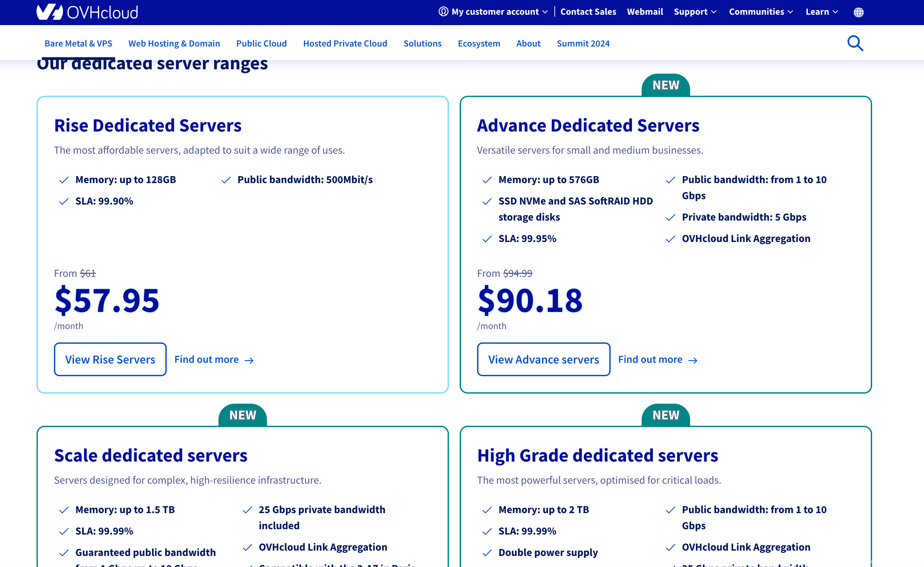Click arrow next to Advance Find out more
The image size is (924, 567).
693,360
